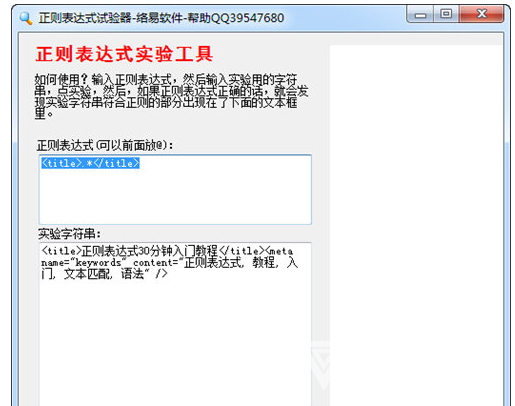Click the highlighted <title>.*</title> regex text
The width and height of the screenshot is (515, 406).
click(x=90, y=163)
